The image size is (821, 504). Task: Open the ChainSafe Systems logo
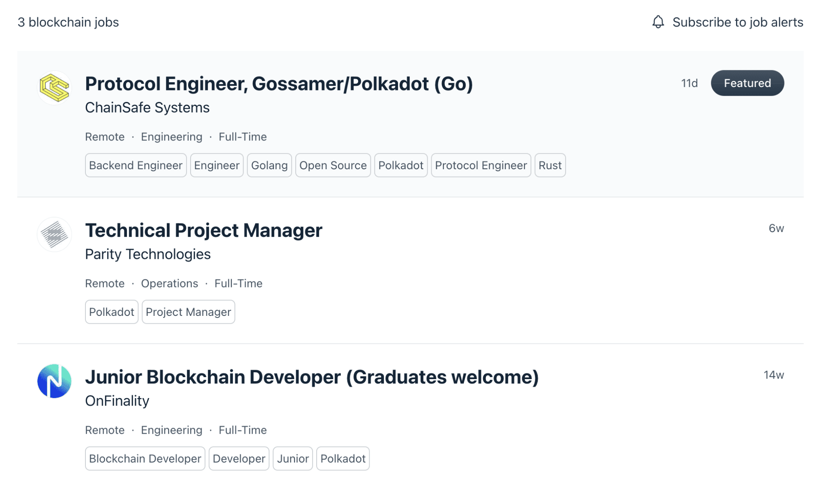[55, 87]
